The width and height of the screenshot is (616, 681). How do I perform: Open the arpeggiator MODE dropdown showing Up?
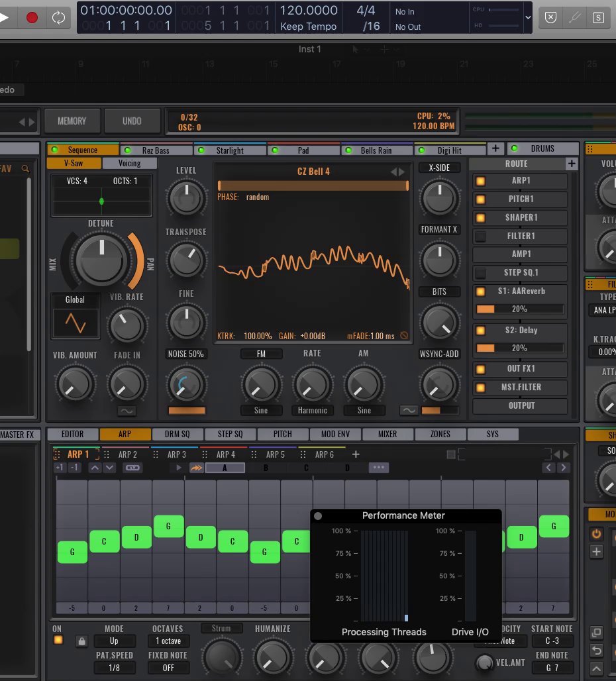[x=114, y=641]
